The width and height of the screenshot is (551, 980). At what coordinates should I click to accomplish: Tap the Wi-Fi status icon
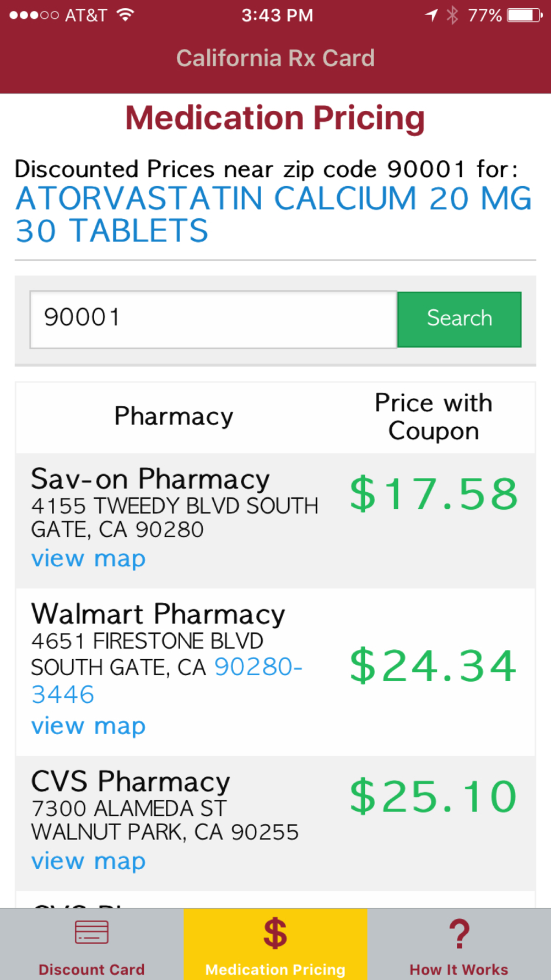126,15
